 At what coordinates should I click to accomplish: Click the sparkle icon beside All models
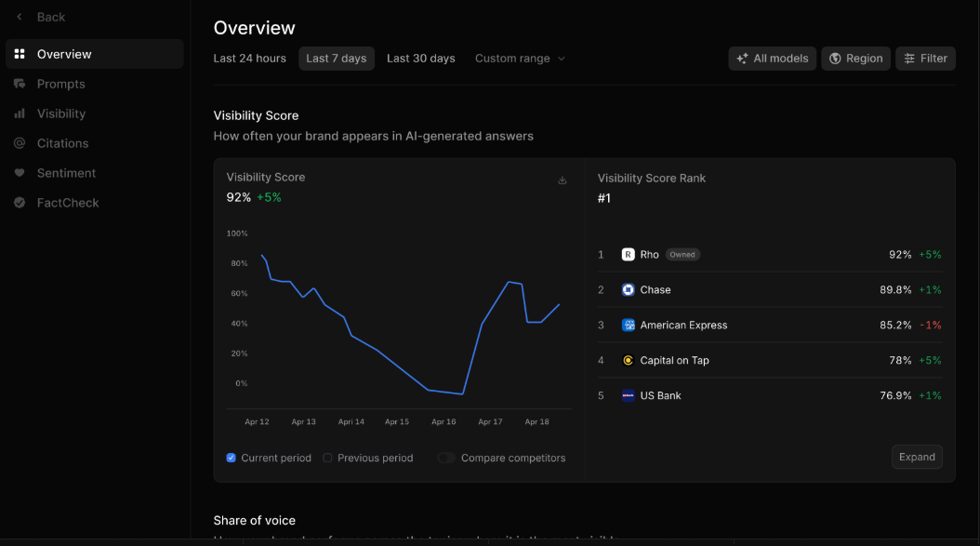(742, 59)
